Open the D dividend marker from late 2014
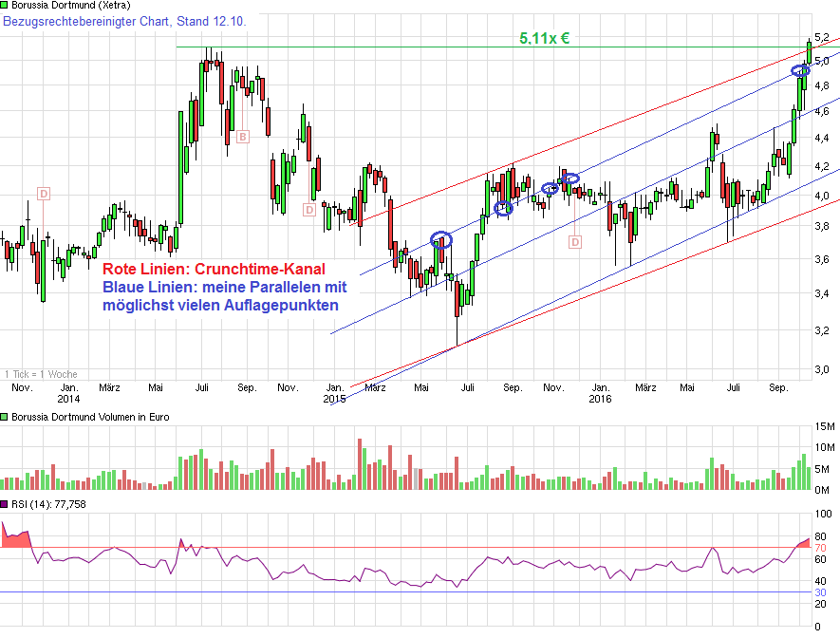This screenshot has width=840, height=638. [x=309, y=210]
